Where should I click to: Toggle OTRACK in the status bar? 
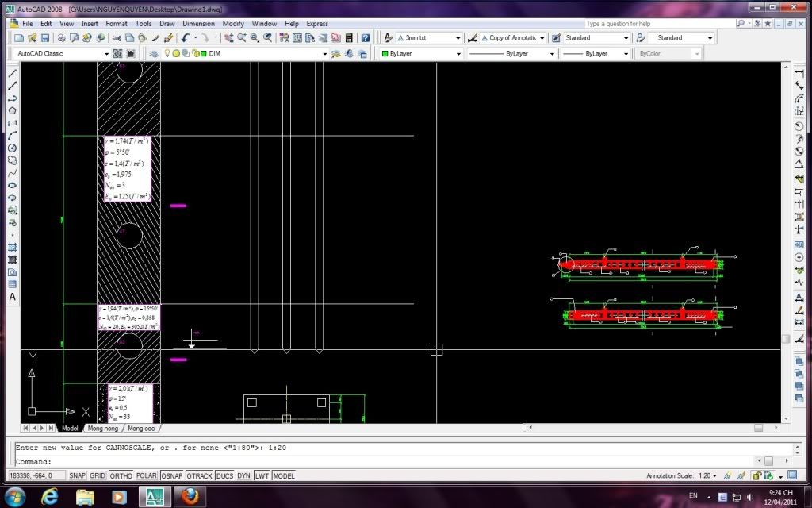(x=199, y=476)
